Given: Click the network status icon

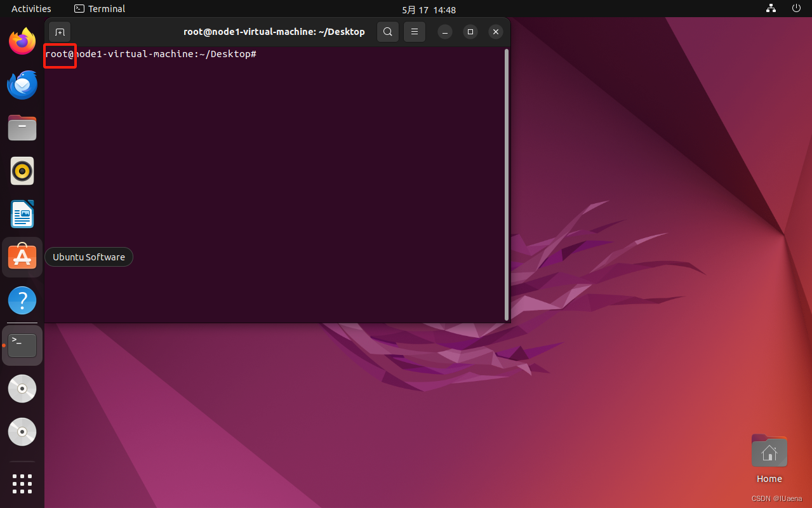Looking at the screenshot, I should [x=771, y=9].
